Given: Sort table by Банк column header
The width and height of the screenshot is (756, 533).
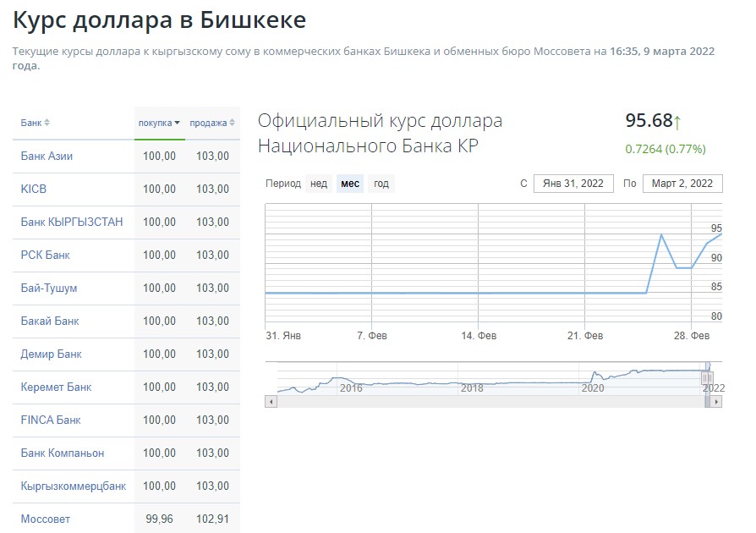Looking at the screenshot, I should (x=35, y=123).
